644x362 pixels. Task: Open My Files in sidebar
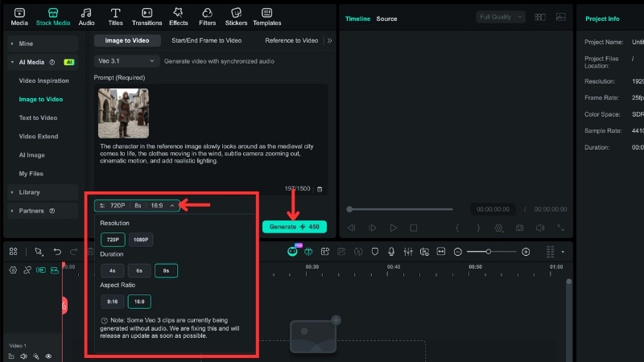(31, 174)
